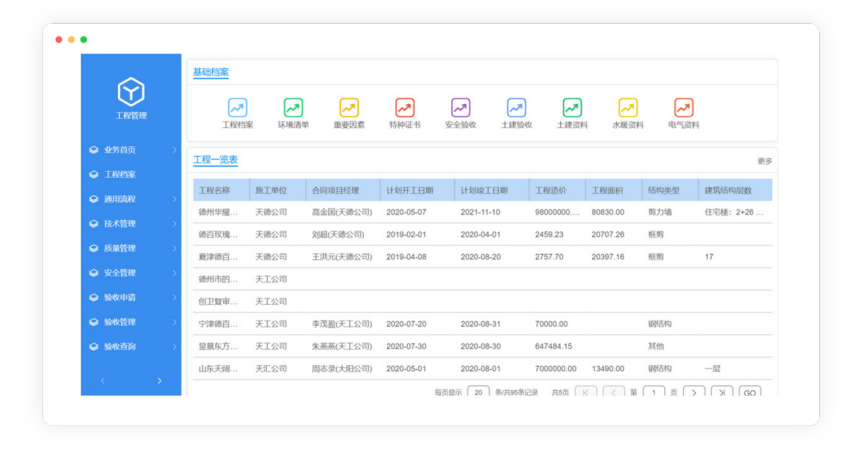The image size is (863, 452).
Task: Click the page number input field
Action: click(654, 393)
